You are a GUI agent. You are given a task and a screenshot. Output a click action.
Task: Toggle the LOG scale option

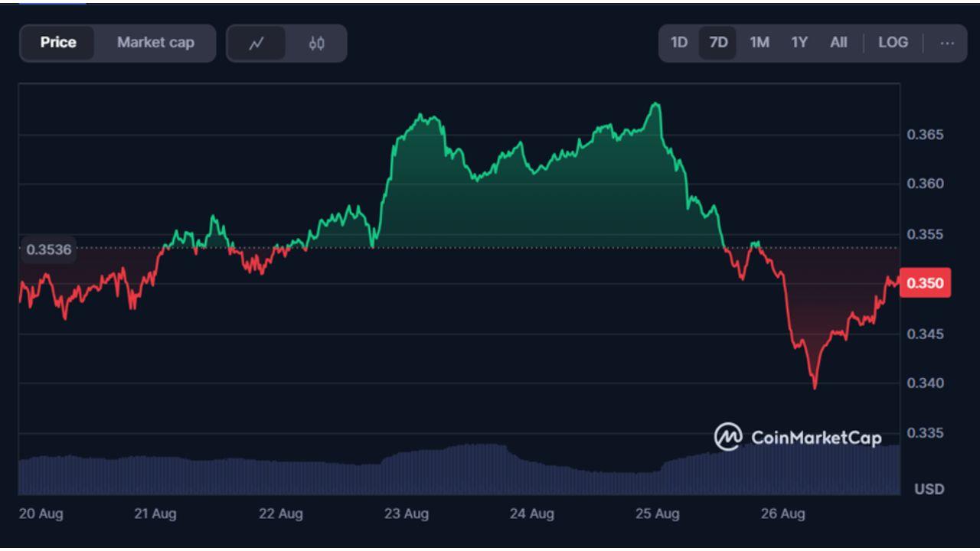pyautogui.click(x=893, y=43)
